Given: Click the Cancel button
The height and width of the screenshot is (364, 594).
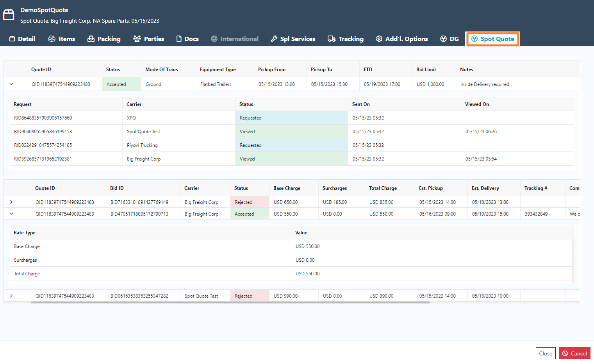Looking at the screenshot, I should 574,353.
